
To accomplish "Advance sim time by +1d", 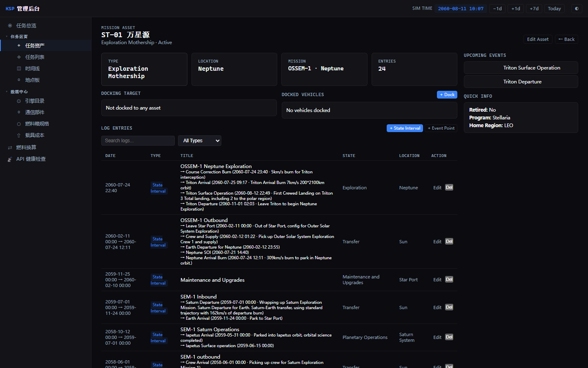I will tap(516, 9).
